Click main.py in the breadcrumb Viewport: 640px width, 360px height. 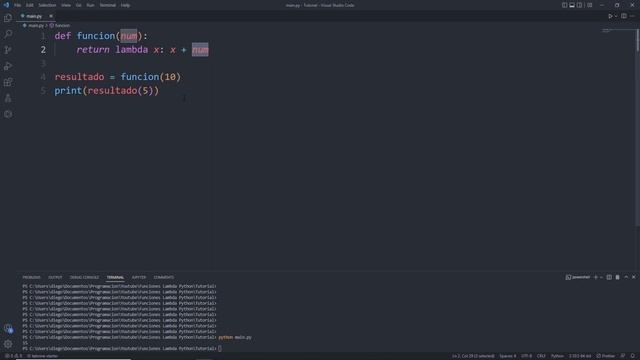click(36, 25)
